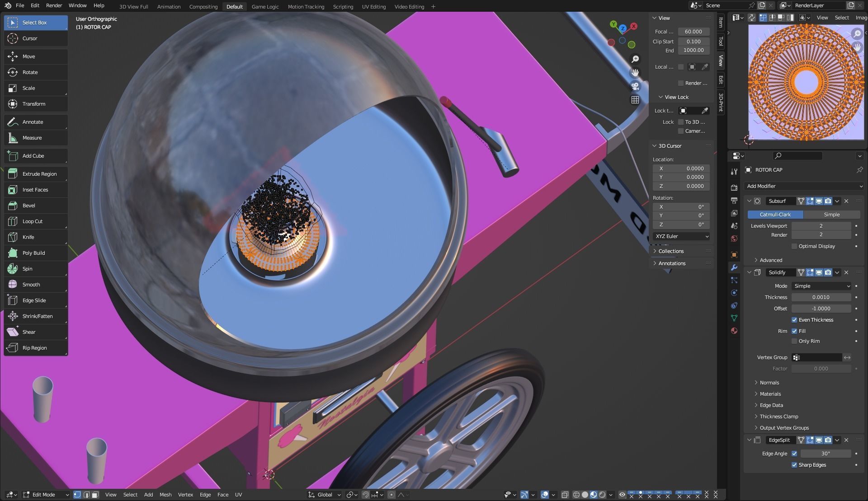Viewport: 868px width, 501px height.
Task: Open the Object Data mesh properties tab
Action: pyautogui.click(x=734, y=318)
